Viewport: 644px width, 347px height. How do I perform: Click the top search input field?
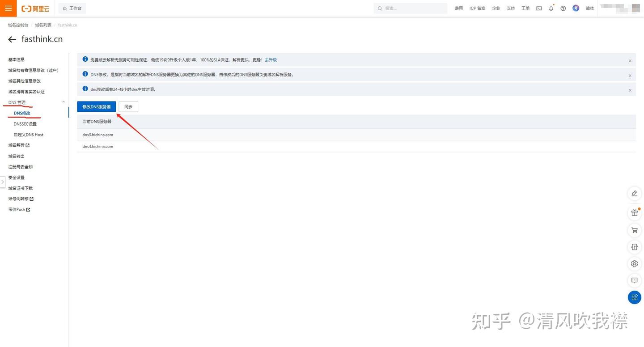coord(411,8)
